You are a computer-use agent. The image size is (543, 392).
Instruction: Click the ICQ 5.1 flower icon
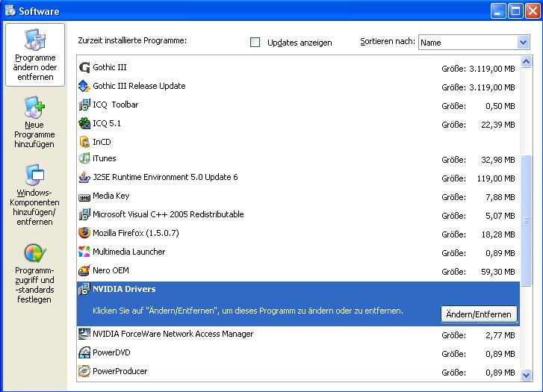click(84, 123)
